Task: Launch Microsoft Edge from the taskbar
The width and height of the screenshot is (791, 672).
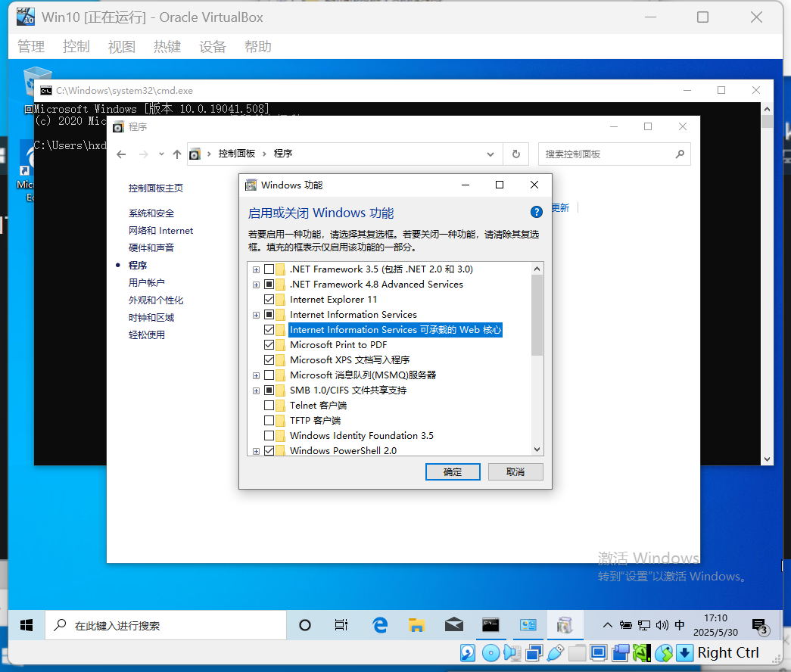Action: click(x=380, y=625)
